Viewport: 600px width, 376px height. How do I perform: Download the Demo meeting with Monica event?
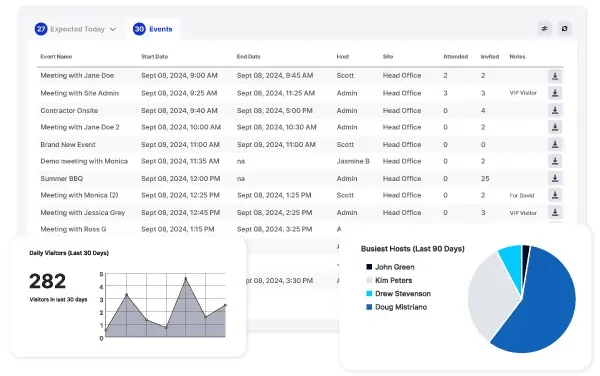click(x=555, y=161)
